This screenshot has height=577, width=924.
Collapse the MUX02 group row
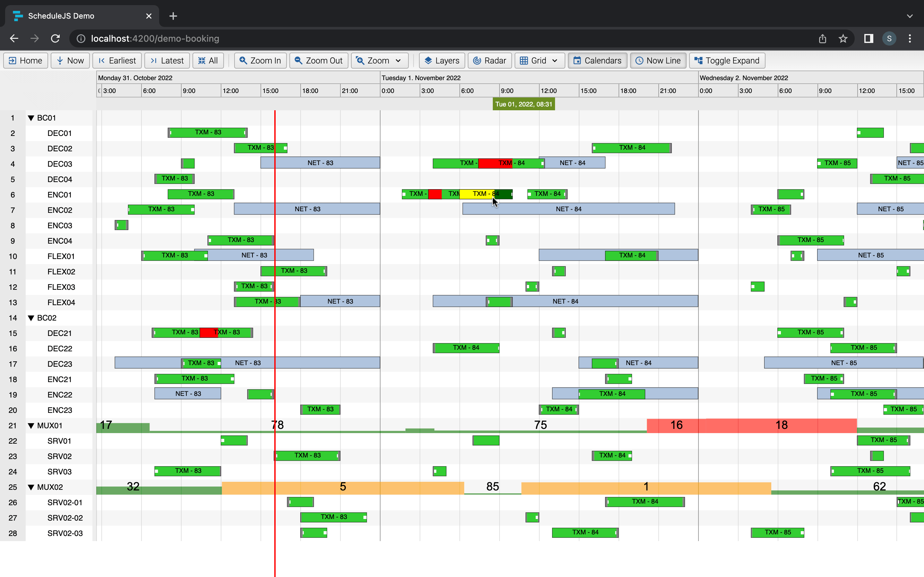point(31,487)
